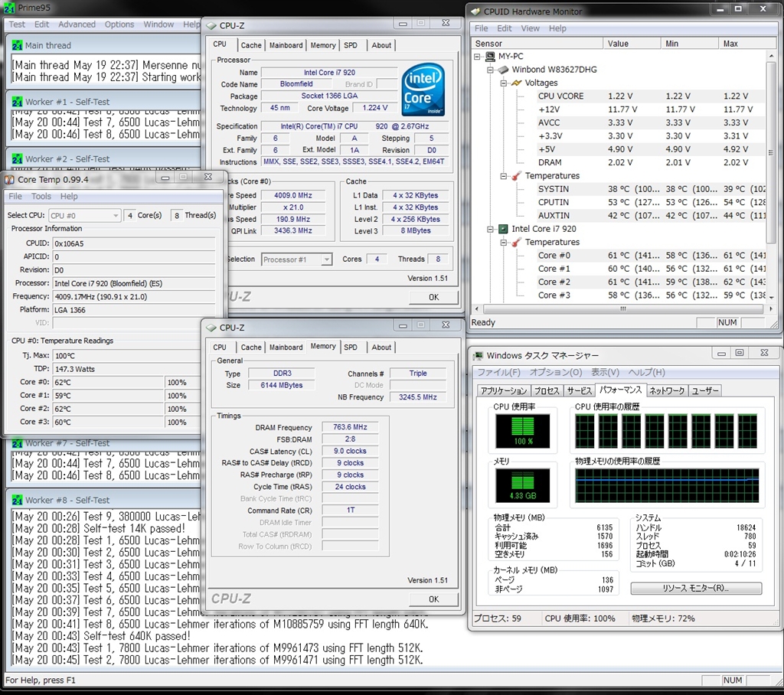This screenshot has height=695, width=784.
Task: Click the リソース モニター button
Action: pos(696,589)
